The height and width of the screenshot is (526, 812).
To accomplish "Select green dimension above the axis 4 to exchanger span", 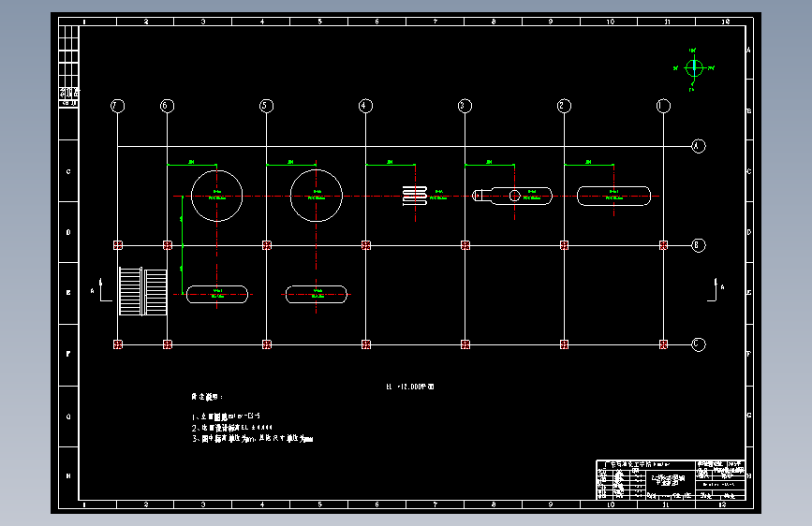I will [x=391, y=164].
